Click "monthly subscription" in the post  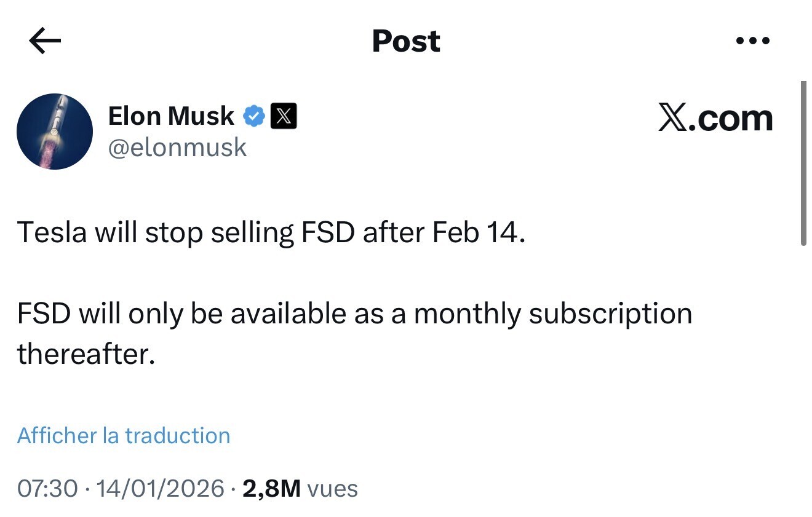(552, 314)
